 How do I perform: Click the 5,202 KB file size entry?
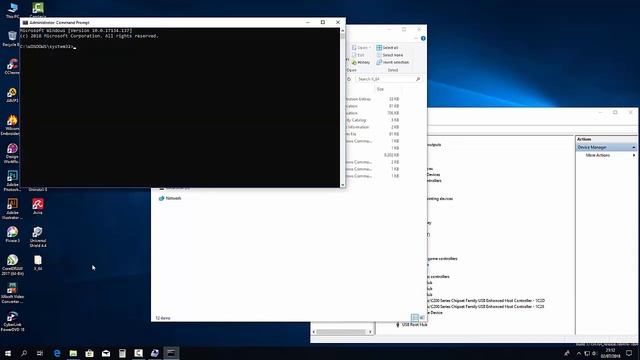click(391, 155)
